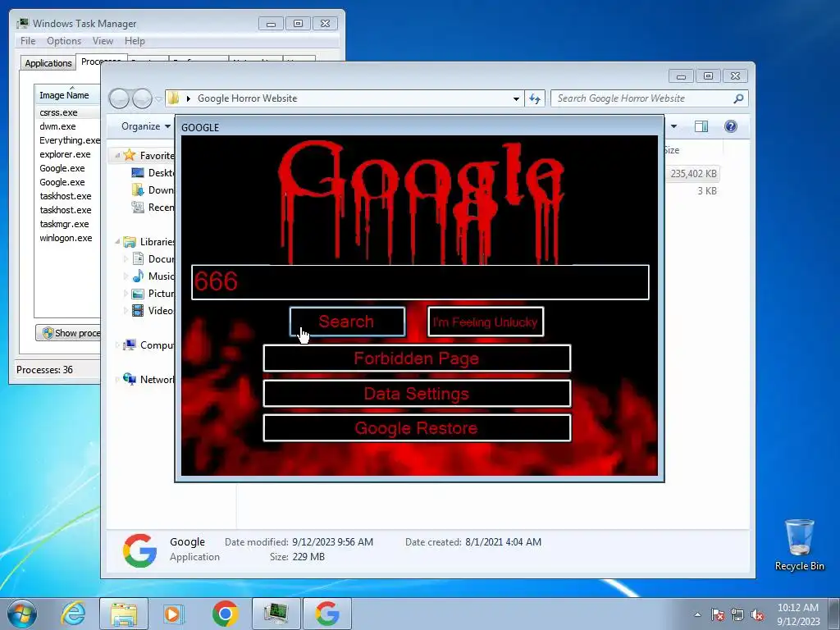This screenshot has width=840, height=630.
Task: Select Network in the navigation pane
Action: [149, 379]
